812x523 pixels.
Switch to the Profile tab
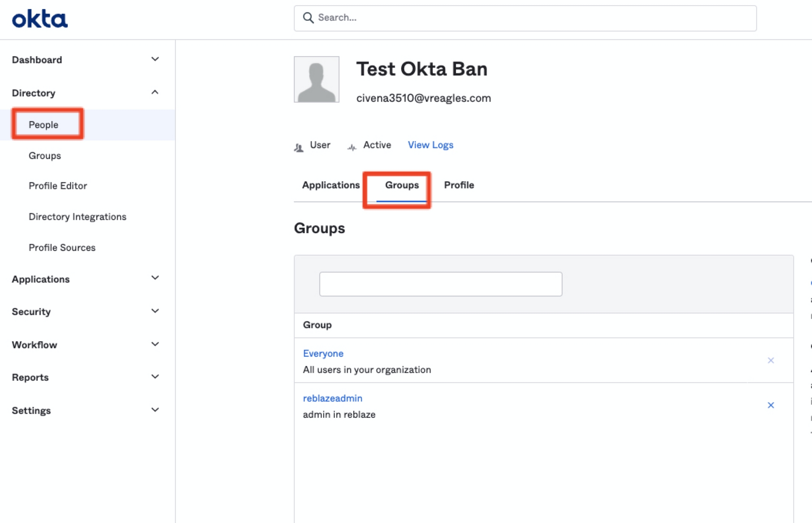(x=459, y=185)
